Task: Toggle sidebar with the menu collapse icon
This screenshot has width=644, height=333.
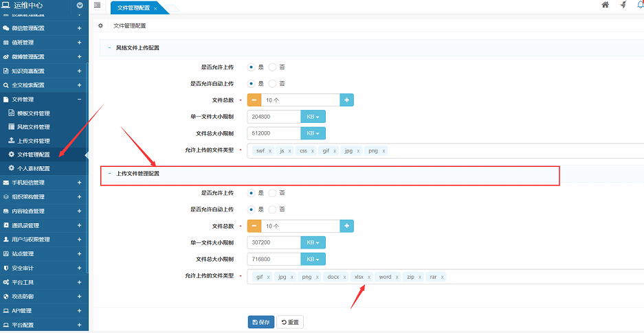Action: [x=97, y=5]
